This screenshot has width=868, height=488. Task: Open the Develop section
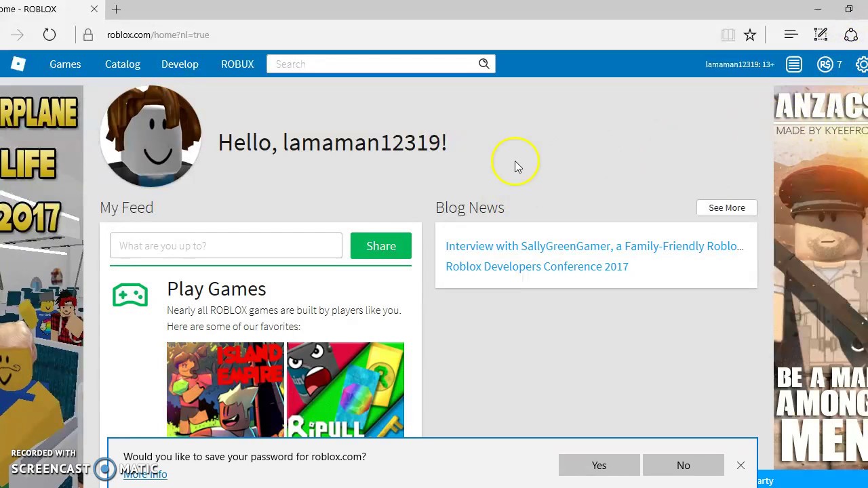point(180,64)
